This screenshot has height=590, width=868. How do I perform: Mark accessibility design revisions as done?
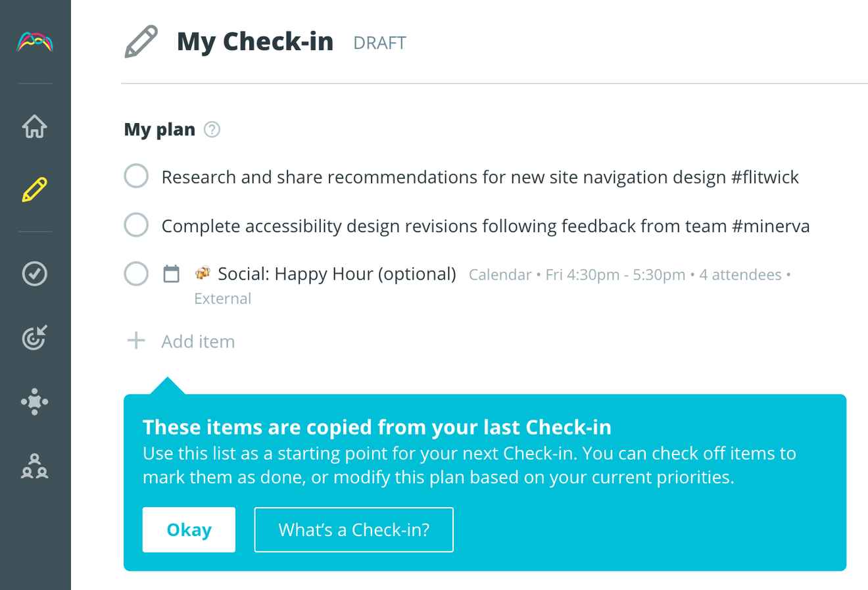coord(136,225)
